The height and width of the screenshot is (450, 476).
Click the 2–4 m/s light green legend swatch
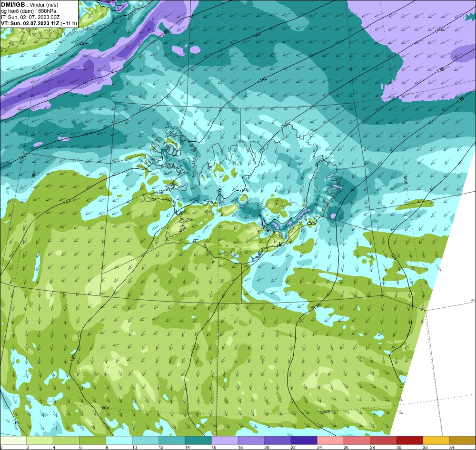pyautogui.click(x=40, y=440)
